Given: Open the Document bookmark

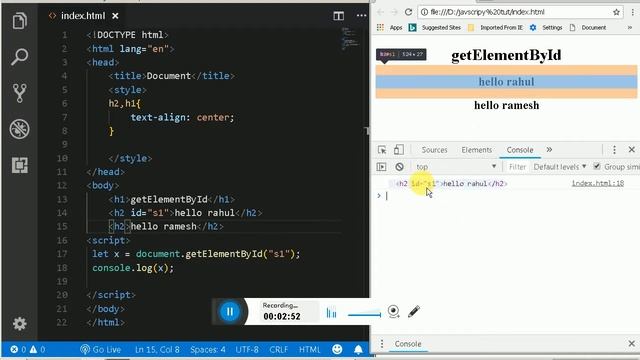Looking at the screenshot, I should tap(588, 28).
